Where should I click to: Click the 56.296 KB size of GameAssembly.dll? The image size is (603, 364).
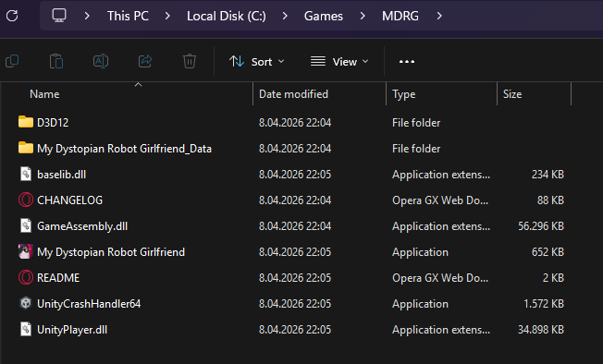click(541, 226)
